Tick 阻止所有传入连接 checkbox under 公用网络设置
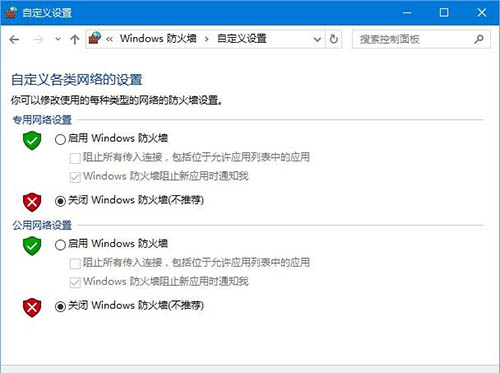This screenshot has height=373, width=500. coord(75,263)
